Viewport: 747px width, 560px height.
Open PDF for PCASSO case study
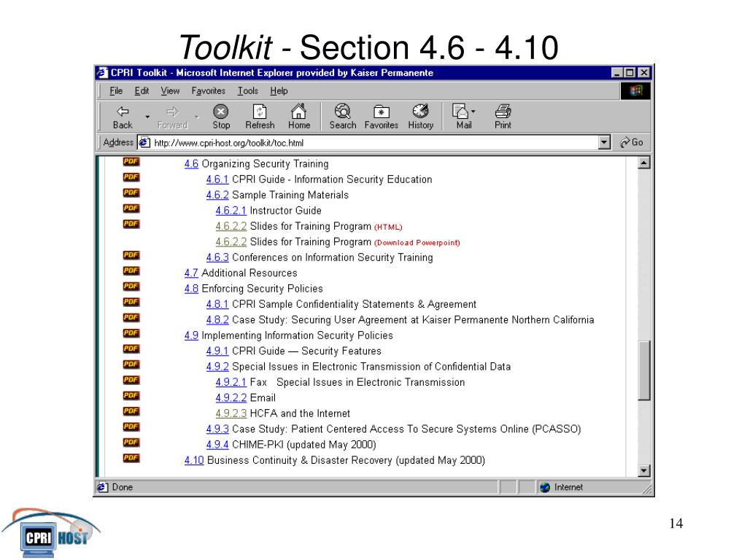click(131, 427)
